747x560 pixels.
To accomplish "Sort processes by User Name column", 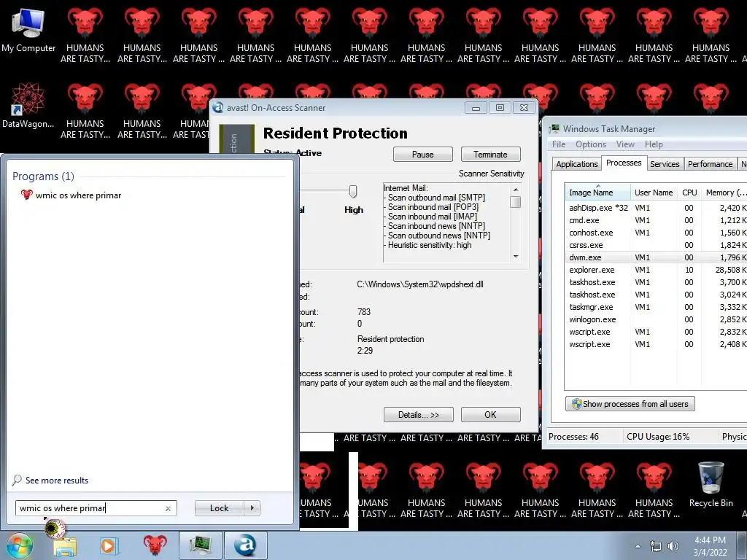I will pyautogui.click(x=654, y=192).
